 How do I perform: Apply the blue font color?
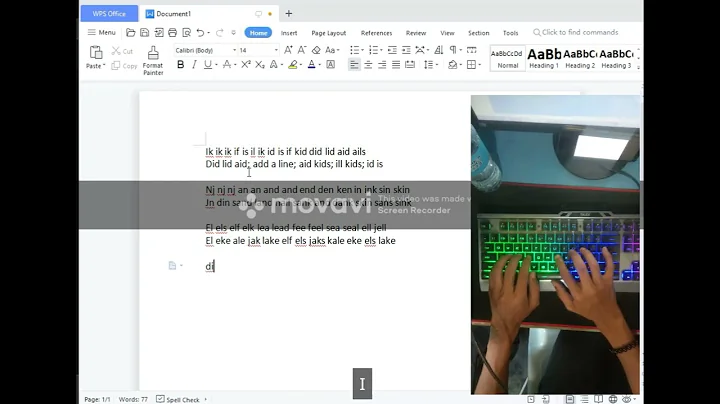tap(311, 65)
